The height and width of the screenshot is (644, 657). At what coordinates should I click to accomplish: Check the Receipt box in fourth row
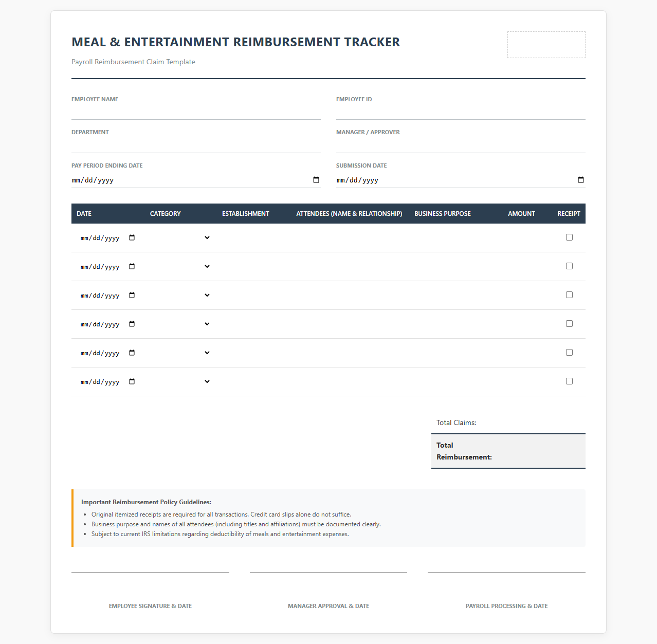[x=569, y=324]
